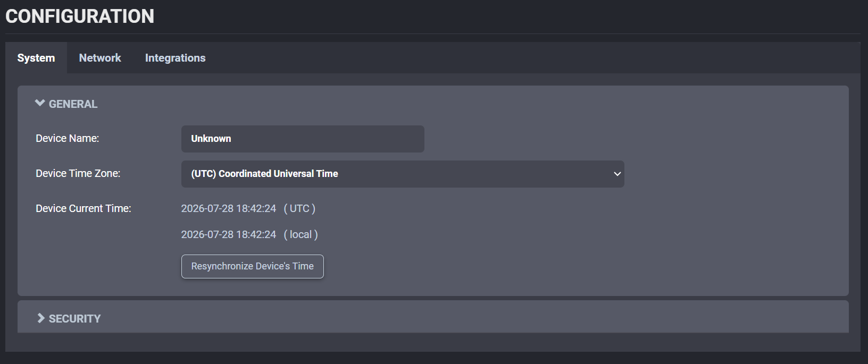Open the Device Time Zone dropdown
The width and height of the screenshot is (868, 364).
[403, 174]
